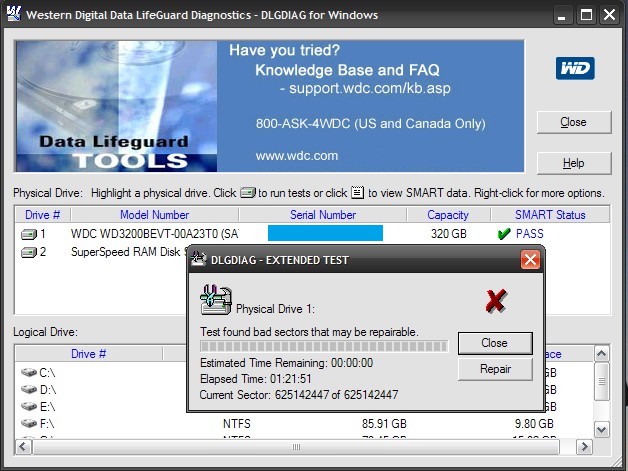This screenshot has height=471, width=628.
Task: Sort by Model Number column header
Action: (155, 215)
